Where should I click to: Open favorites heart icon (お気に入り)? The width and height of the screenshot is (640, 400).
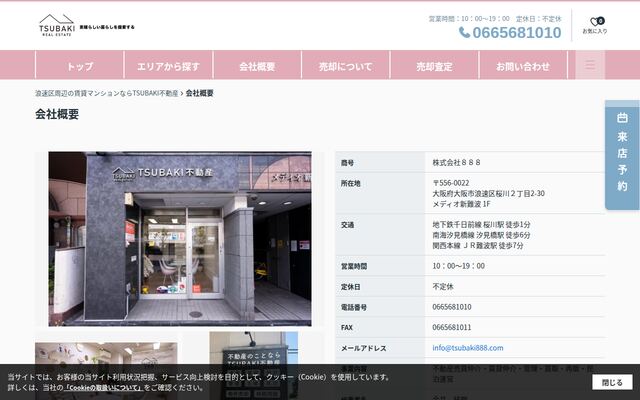(595, 25)
